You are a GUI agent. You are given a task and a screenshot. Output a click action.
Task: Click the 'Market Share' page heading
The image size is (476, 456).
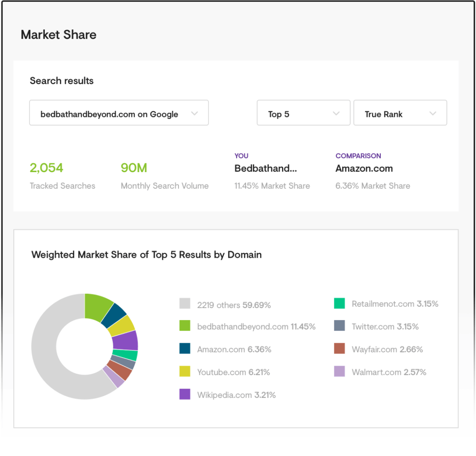pos(59,35)
